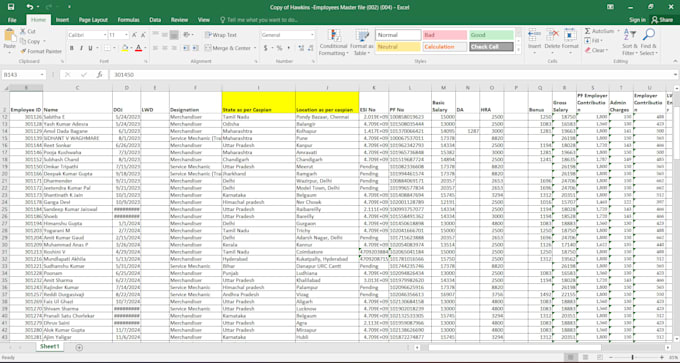Apply yellow fill with the Fill Color bucket
Screen dimensions: 680x363
(125, 48)
